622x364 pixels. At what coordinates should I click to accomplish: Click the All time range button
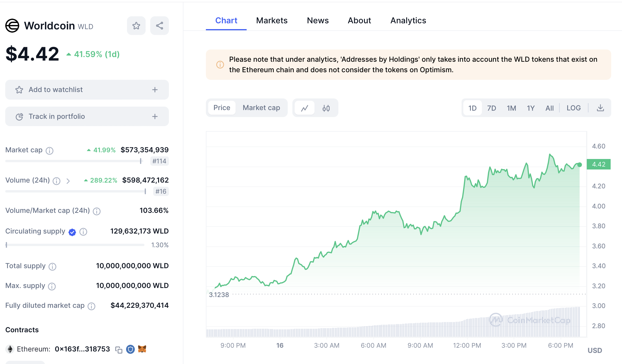549,108
